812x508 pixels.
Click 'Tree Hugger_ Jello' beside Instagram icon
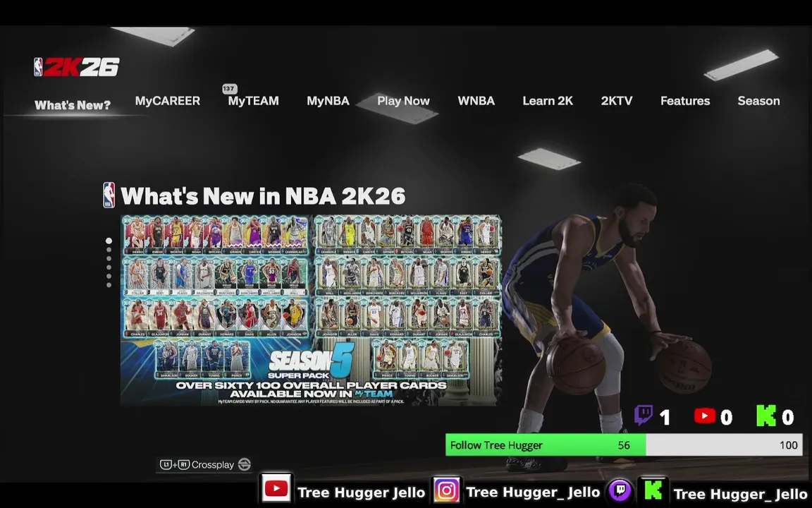coord(533,492)
